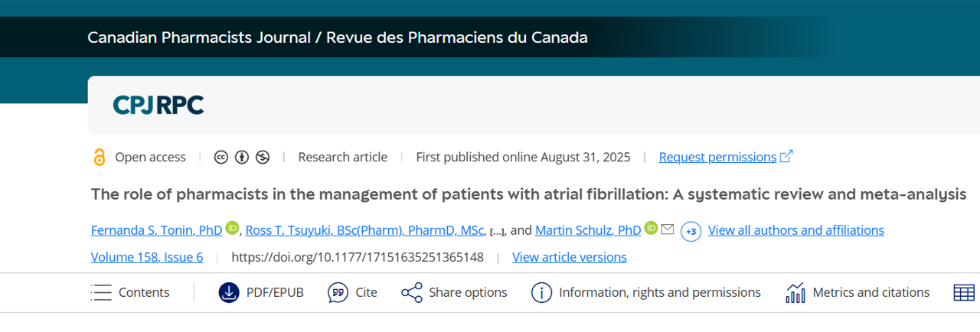
Task: Open Information, rights and permissions
Action: point(645,292)
